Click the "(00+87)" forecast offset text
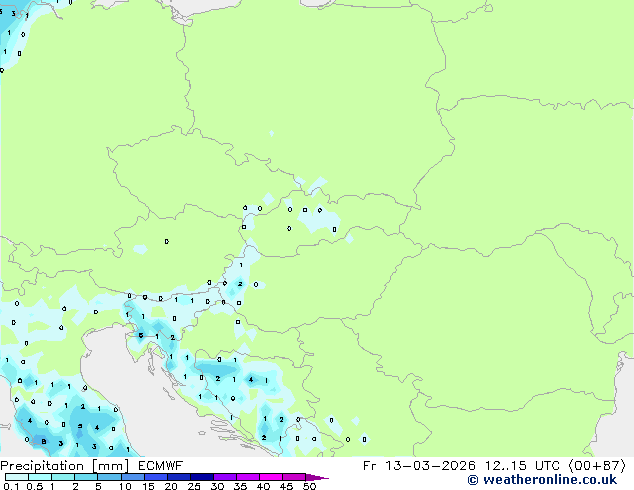Viewport: 634px width, 490px height. (x=597, y=466)
